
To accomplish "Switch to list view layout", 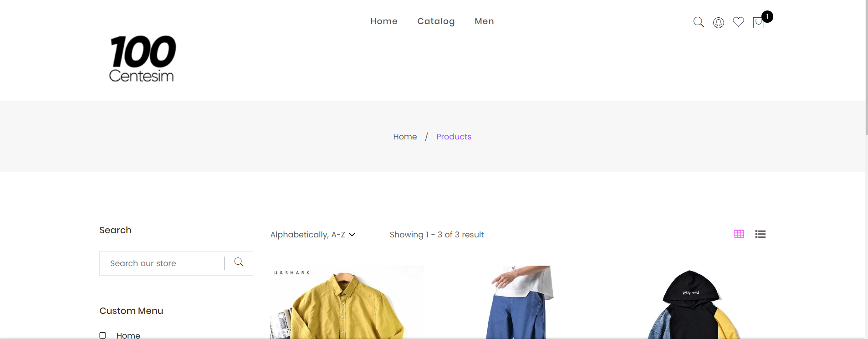I will point(760,234).
